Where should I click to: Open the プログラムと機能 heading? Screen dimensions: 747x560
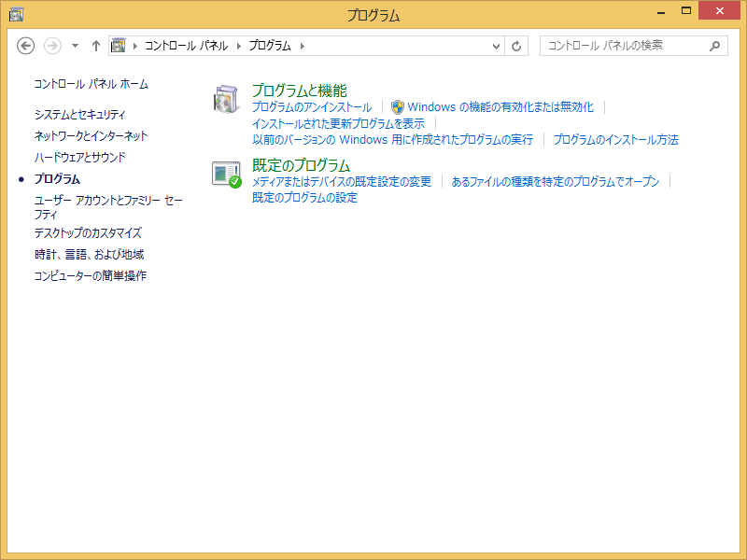click(x=299, y=91)
